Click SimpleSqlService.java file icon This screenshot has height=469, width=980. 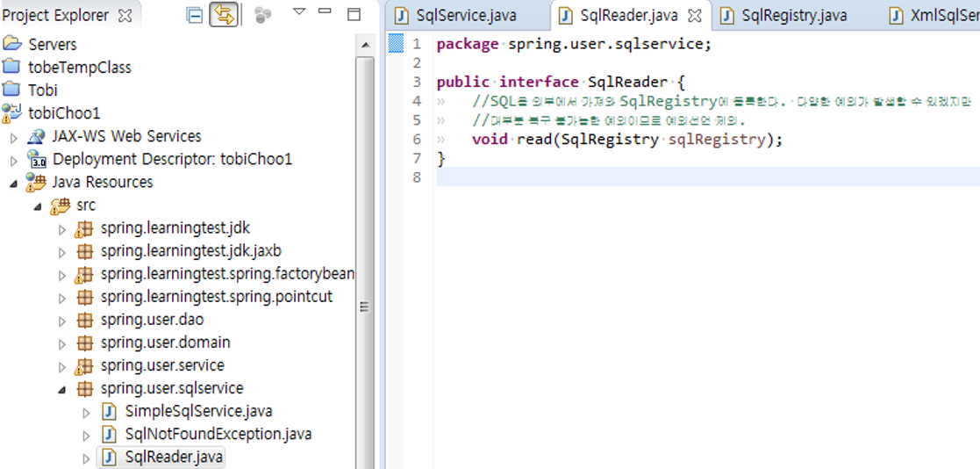click(x=109, y=412)
